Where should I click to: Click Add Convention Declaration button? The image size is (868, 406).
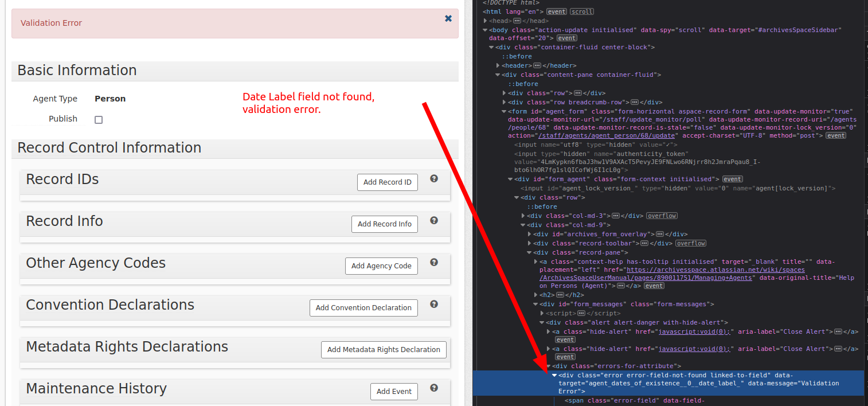tap(363, 308)
